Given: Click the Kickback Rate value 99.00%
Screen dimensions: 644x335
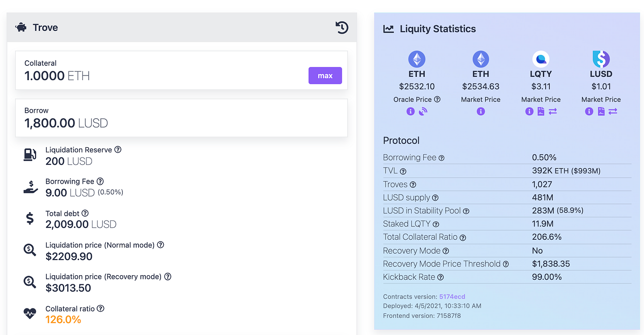Looking at the screenshot, I should 547,277.
